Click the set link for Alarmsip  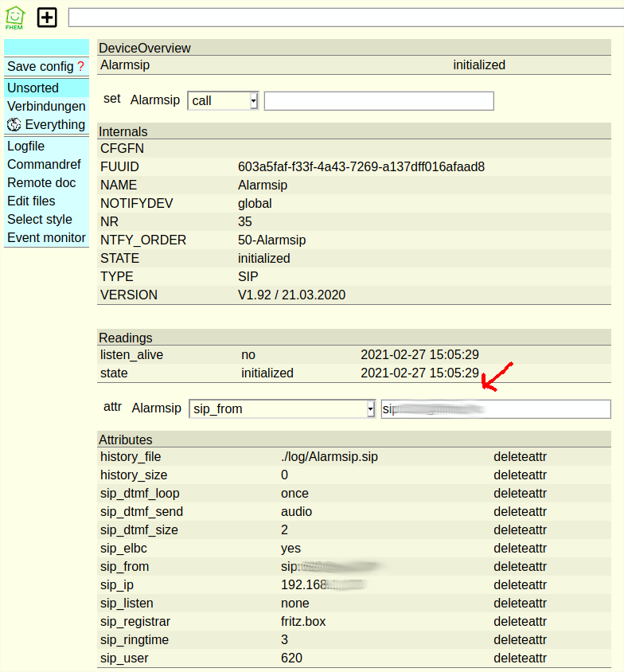(x=112, y=100)
